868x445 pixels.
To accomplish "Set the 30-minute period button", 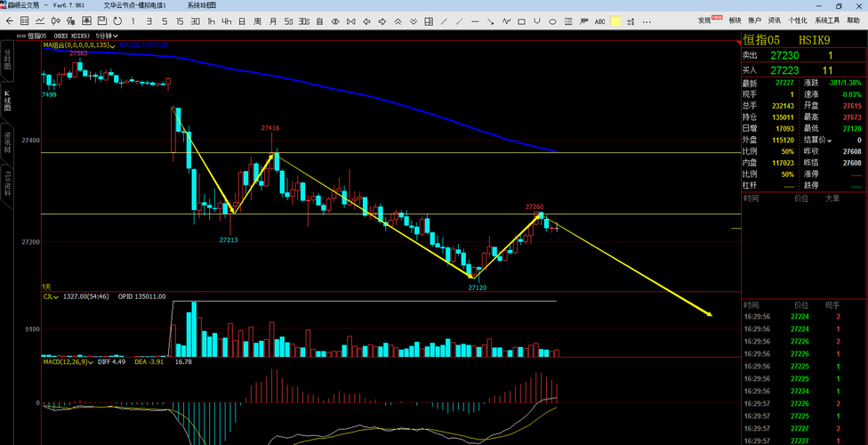I will point(196,21).
